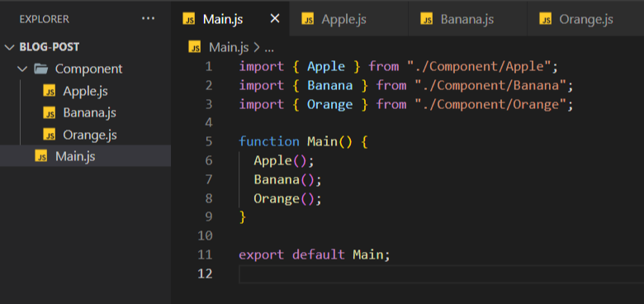The image size is (644, 304).
Task: Click the "./Component/Apple" import path string
Action: click(x=479, y=67)
